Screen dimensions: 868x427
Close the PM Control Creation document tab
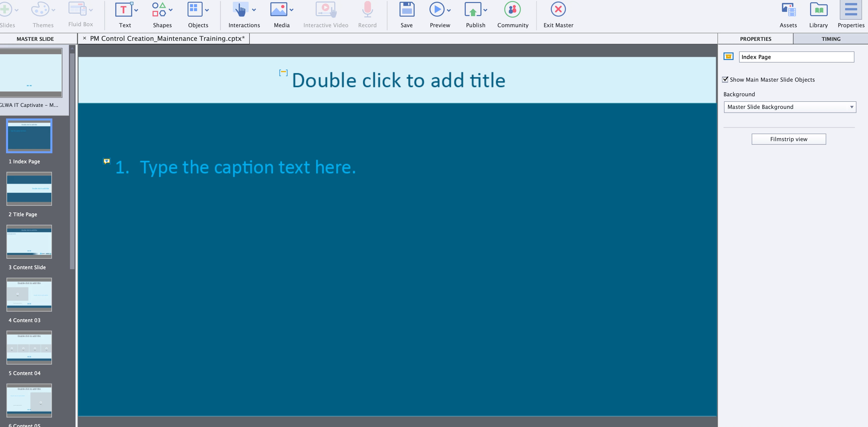[85, 39]
